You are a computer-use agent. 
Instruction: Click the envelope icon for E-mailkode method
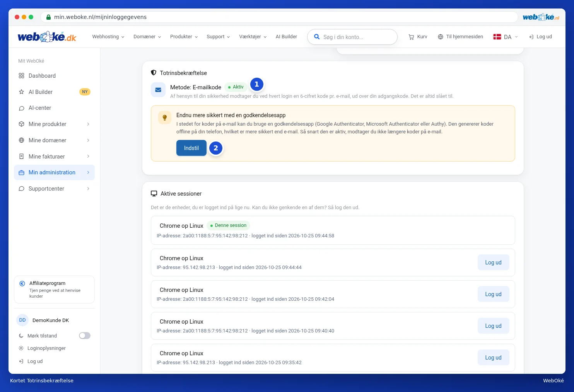coord(158,90)
